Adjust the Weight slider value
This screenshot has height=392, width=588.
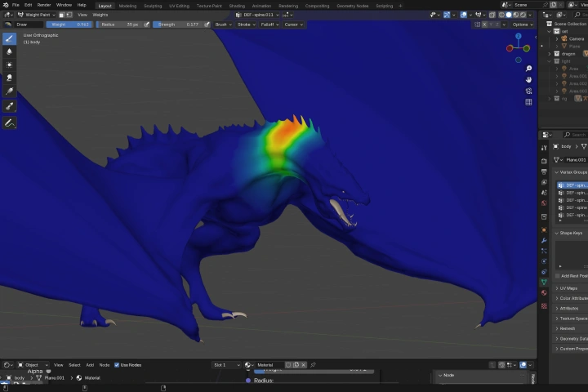point(69,24)
